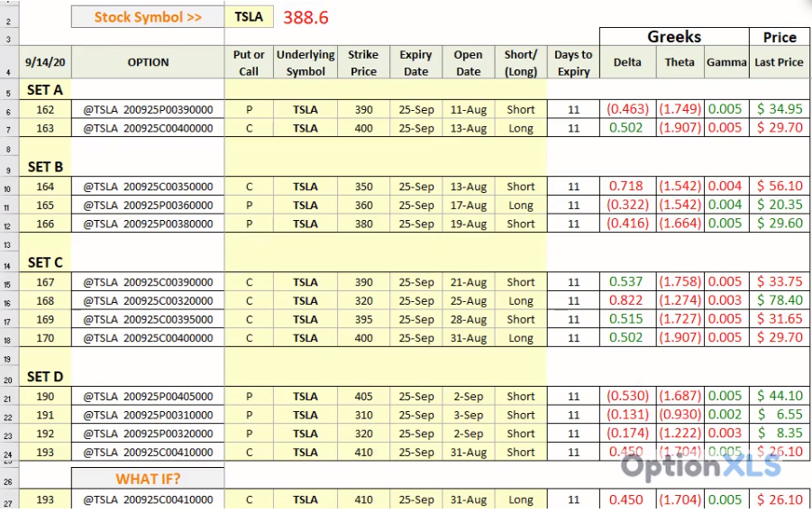Screen dimensions: 812x513
Task: Select option @TSLA 200925C00390000 cell
Action: 148,282
